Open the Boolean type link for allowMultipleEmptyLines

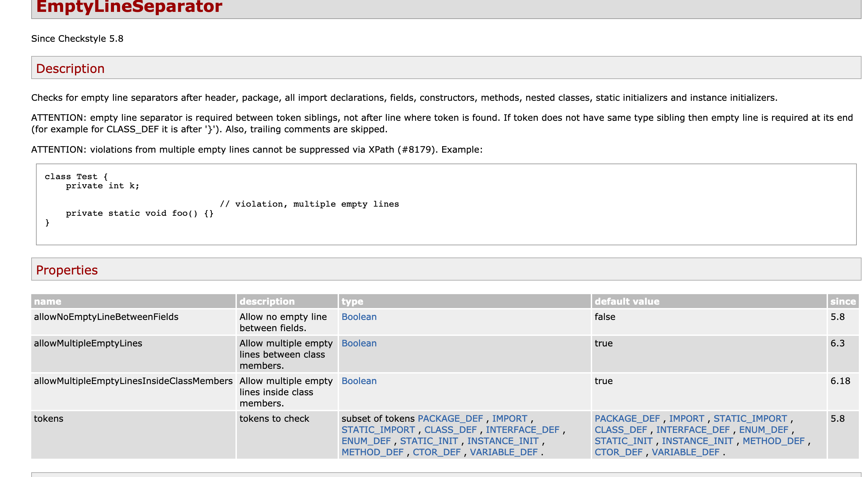pos(359,343)
